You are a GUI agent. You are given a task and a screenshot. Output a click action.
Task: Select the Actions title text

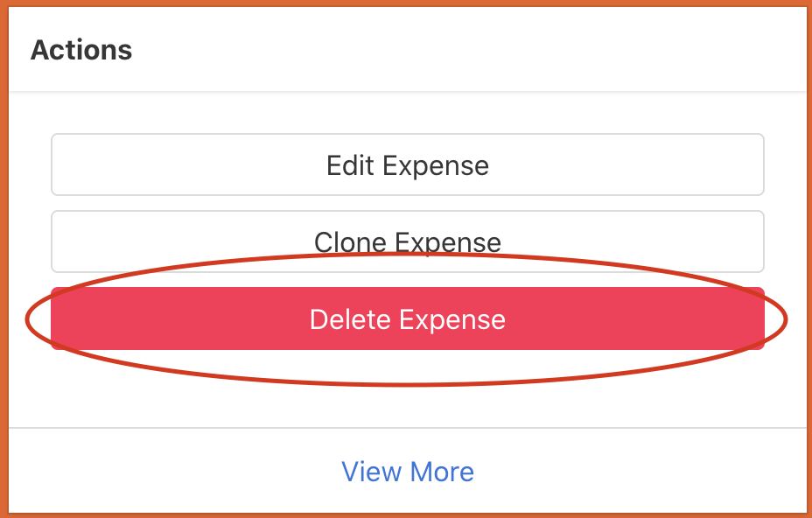[81, 50]
